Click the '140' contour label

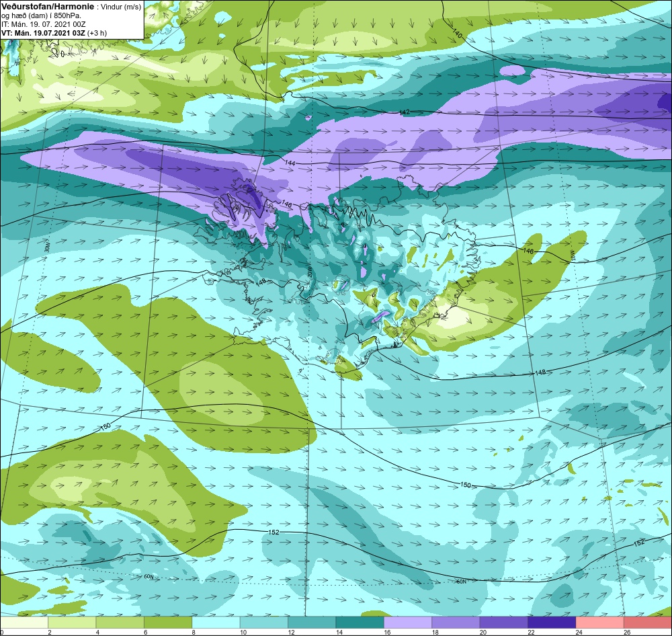coord(457,33)
